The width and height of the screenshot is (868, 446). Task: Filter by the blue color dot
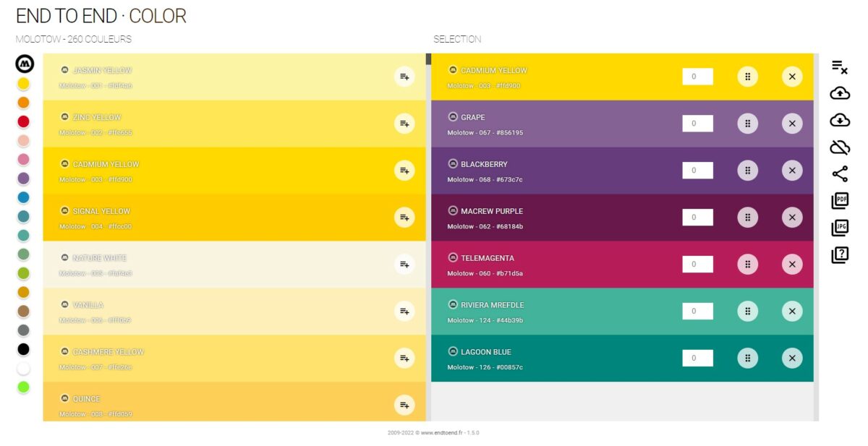click(23, 197)
